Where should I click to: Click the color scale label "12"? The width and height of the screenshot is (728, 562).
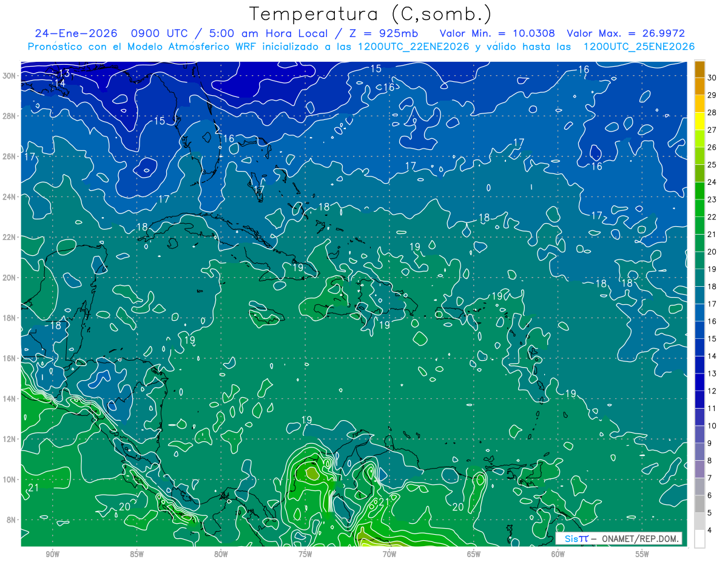click(x=712, y=391)
